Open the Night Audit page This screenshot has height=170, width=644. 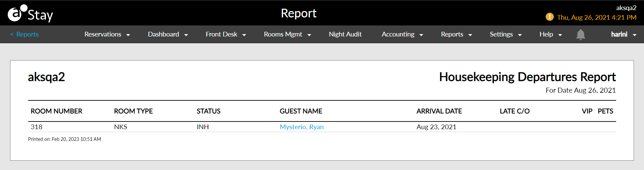click(x=345, y=34)
